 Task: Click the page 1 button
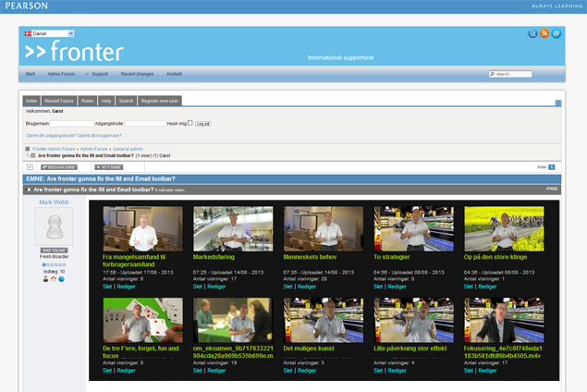click(x=552, y=167)
